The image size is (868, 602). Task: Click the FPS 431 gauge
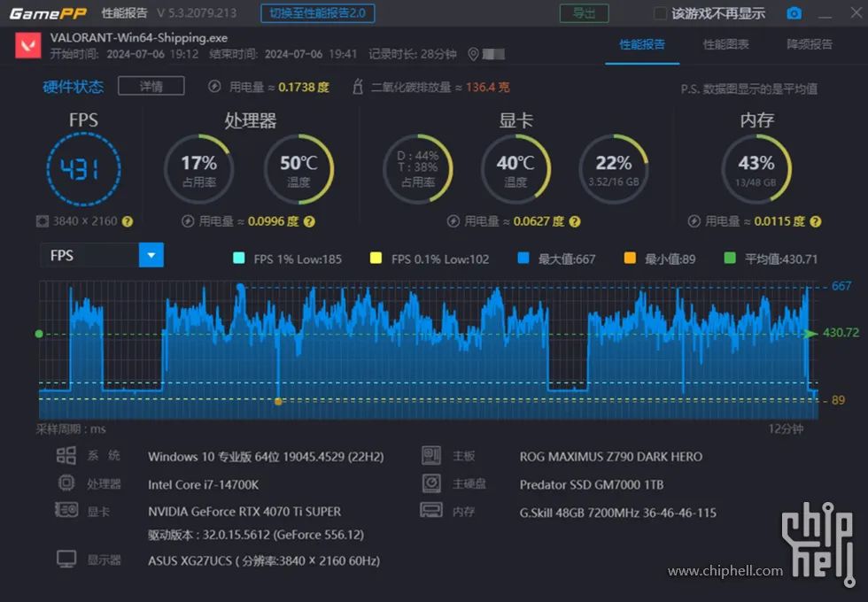pos(83,169)
